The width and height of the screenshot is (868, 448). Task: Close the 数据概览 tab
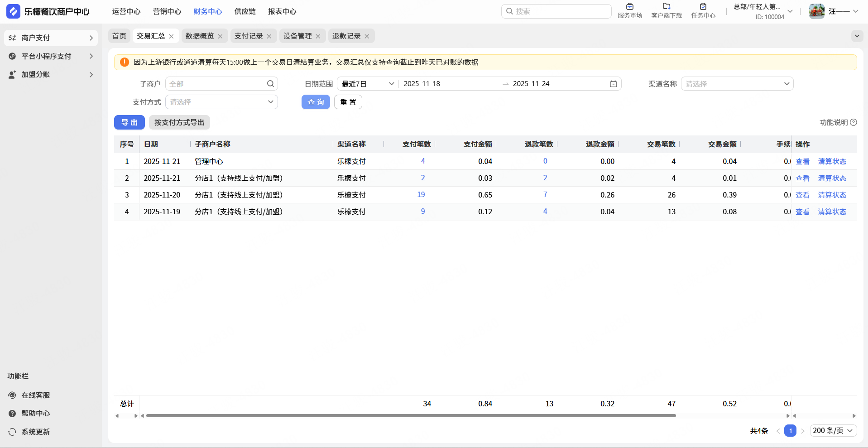220,36
